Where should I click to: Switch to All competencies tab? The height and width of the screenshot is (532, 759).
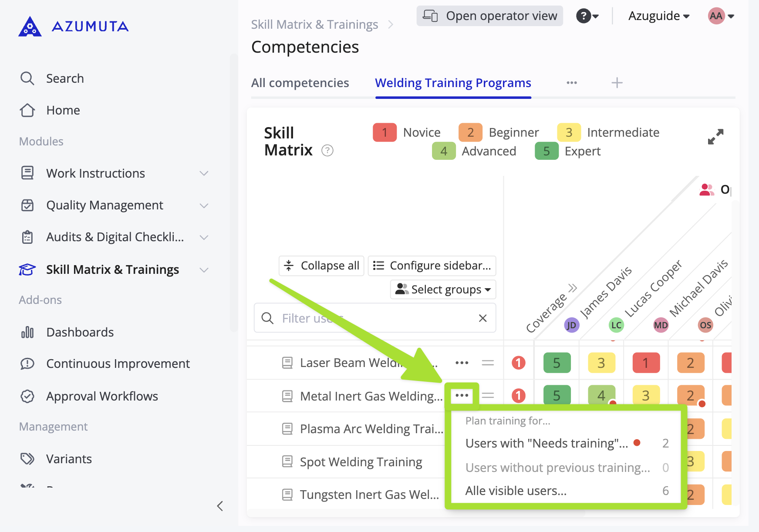(300, 83)
